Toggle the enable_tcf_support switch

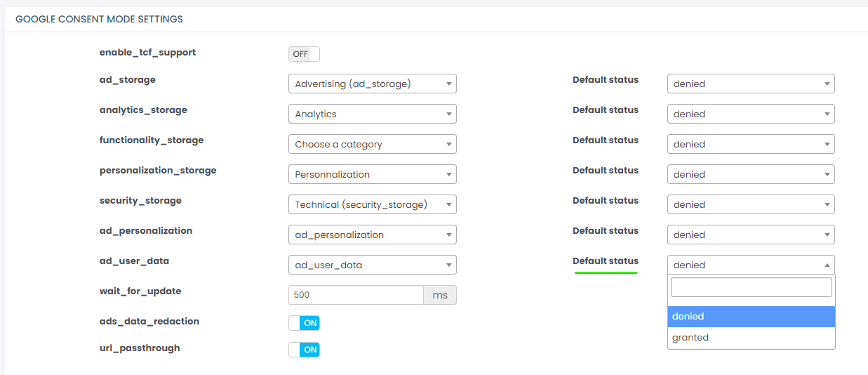[304, 54]
